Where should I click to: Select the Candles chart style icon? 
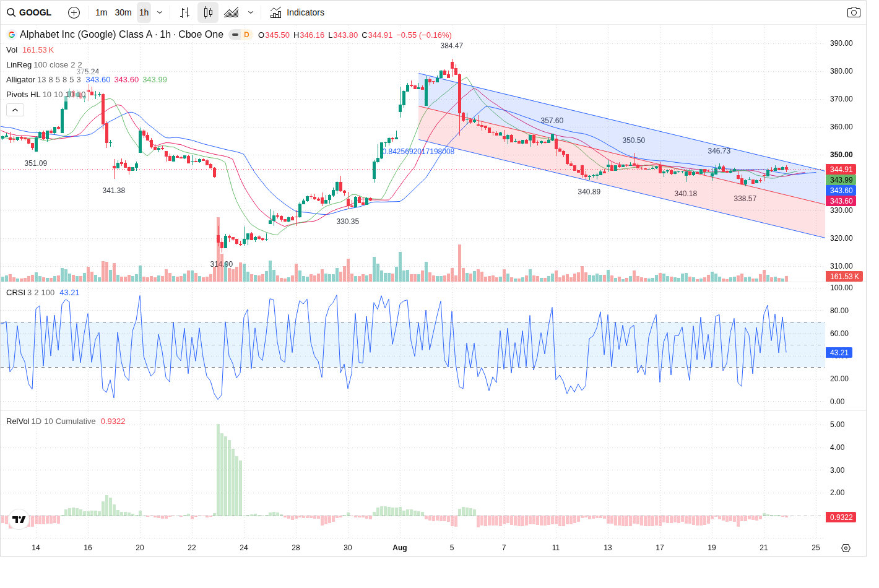(208, 12)
